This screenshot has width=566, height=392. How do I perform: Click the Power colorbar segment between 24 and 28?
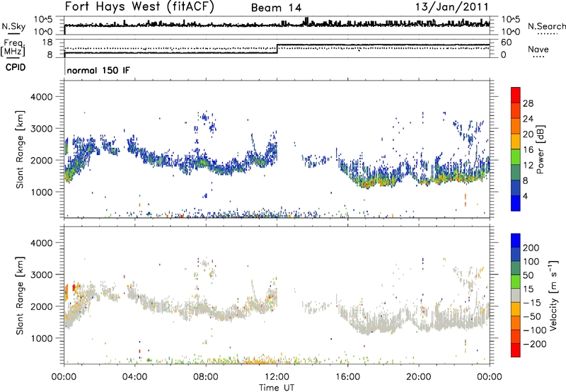(x=516, y=110)
